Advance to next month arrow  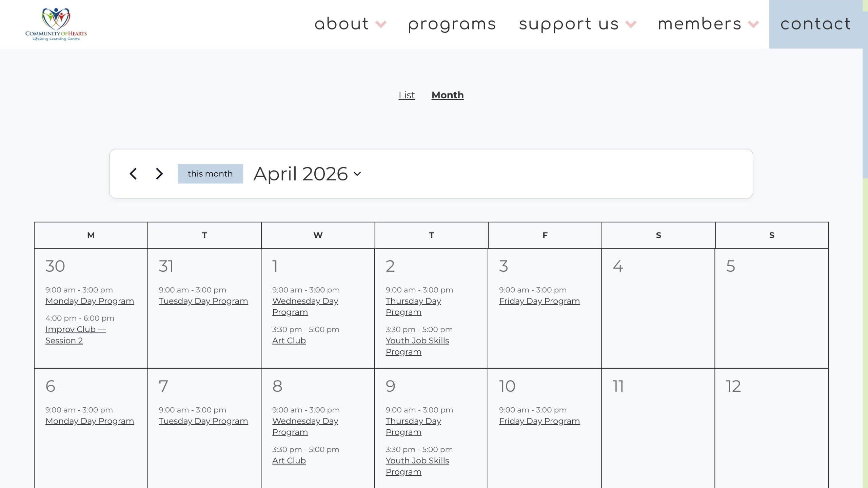pos(159,174)
